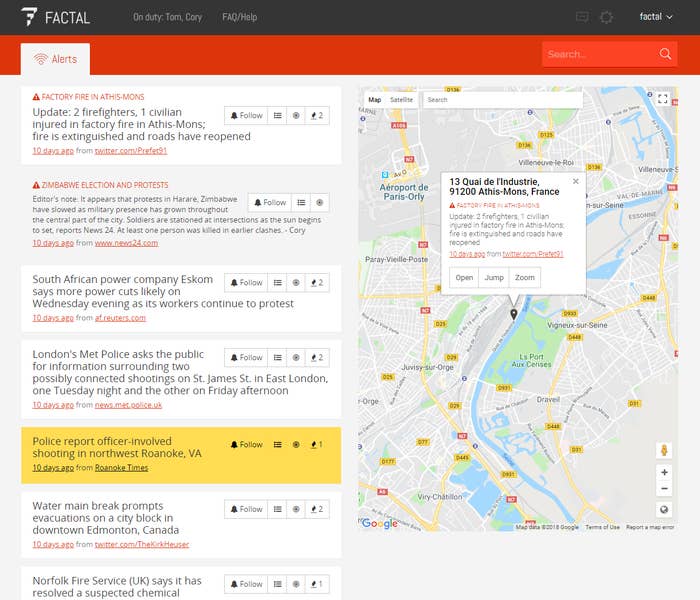Open list icon on Norfolk Fire Service alert
The width and height of the screenshot is (700, 600).
(x=277, y=584)
